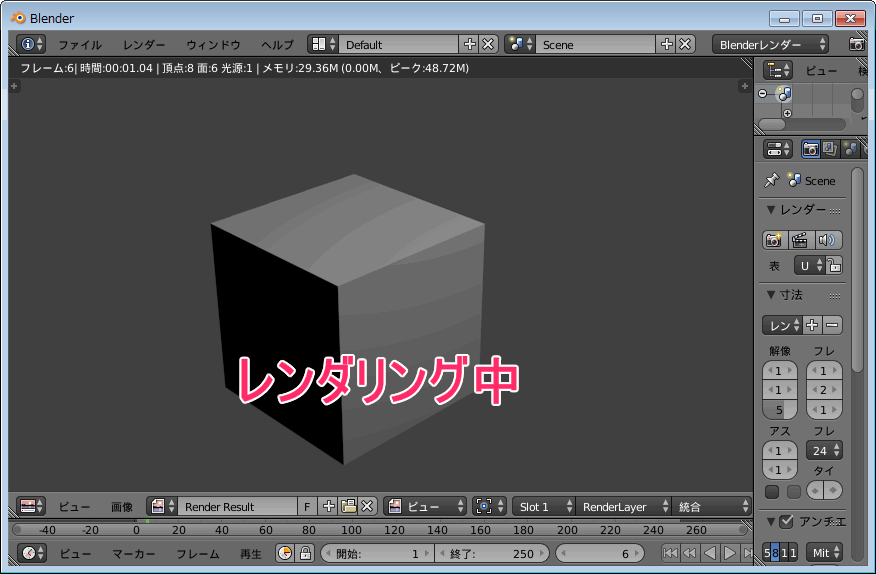Image resolution: width=876 pixels, height=574 pixels.
Task: Open the RenderLayer dropdown
Action: pyautogui.click(x=623, y=506)
